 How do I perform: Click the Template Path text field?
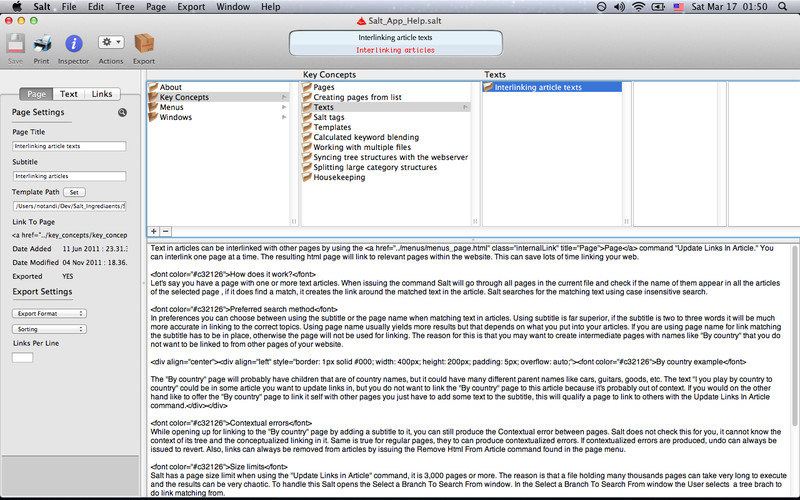(69, 206)
